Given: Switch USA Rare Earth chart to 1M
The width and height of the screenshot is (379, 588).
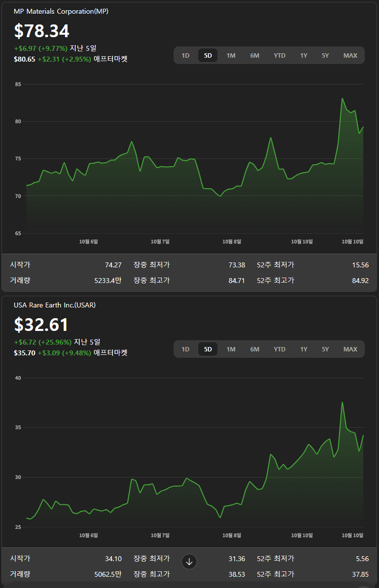Looking at the screenshot, I should click(x=231, y=349).
